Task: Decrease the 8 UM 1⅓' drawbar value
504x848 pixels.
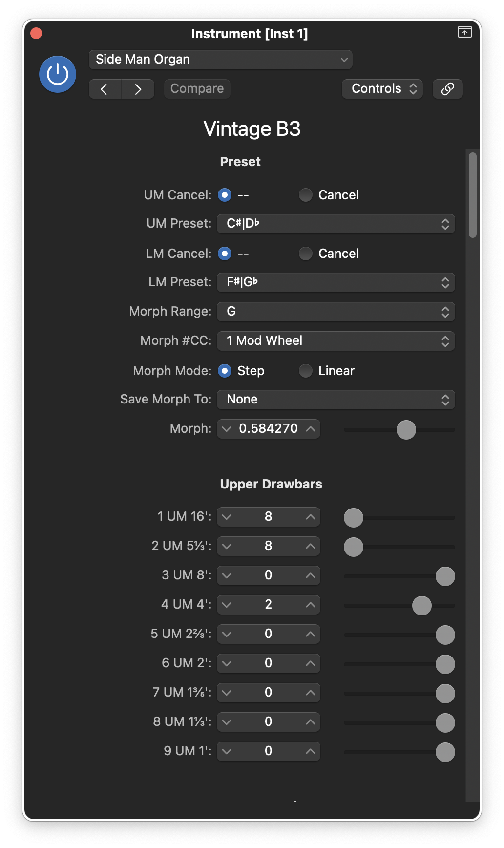Action: point(227,722)
